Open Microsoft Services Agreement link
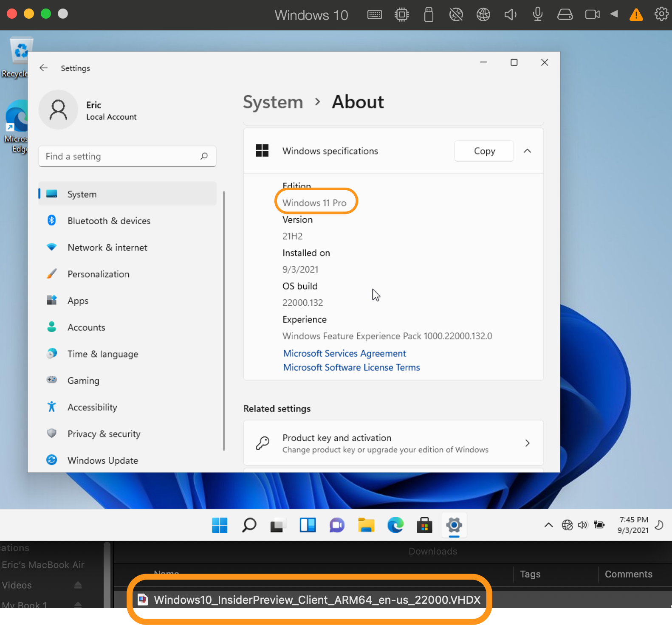The height and width of the screenshot is (625, 672). pyautogui.click(x=344, y=353)
